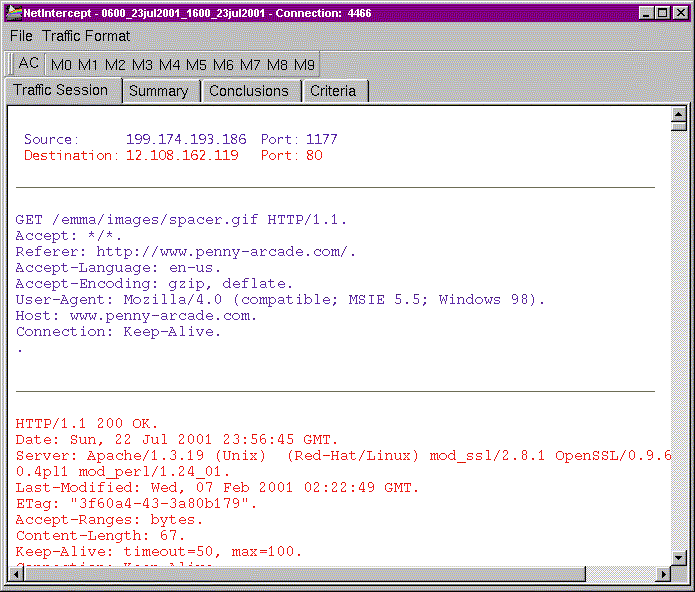Click the NetIntercept title bar icon

tap(14, 13)
